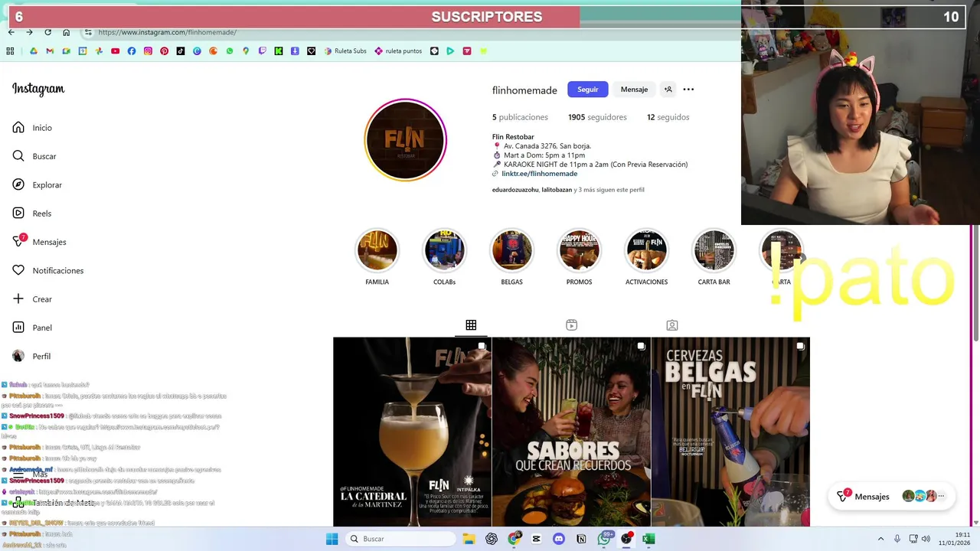
Task: Open Cervezas Belgas post
Action: (730, 432)
